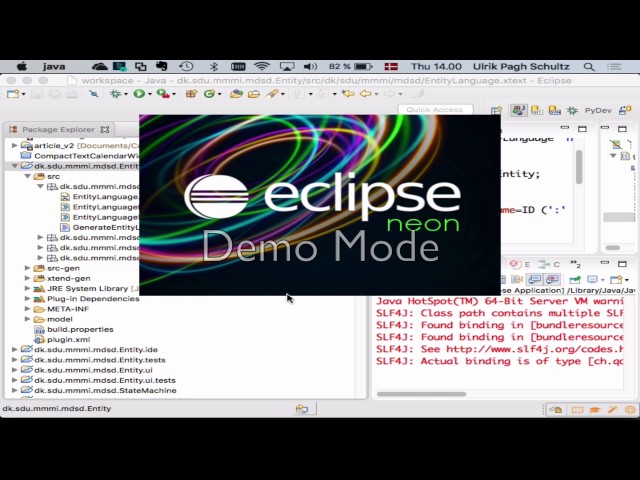Click the Back navigation arrow
The height and width of the screenshot is (480, 640).
[x=365, y=94]
